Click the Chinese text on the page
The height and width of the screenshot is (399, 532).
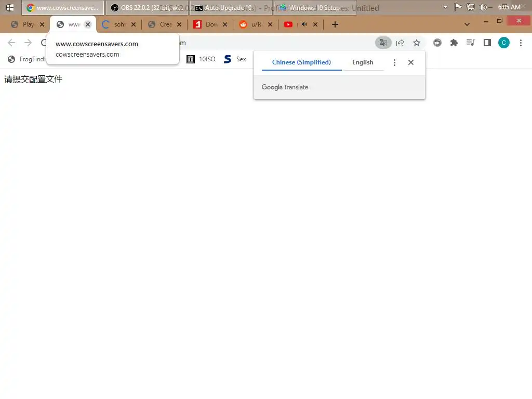click(x=33, y=79)
